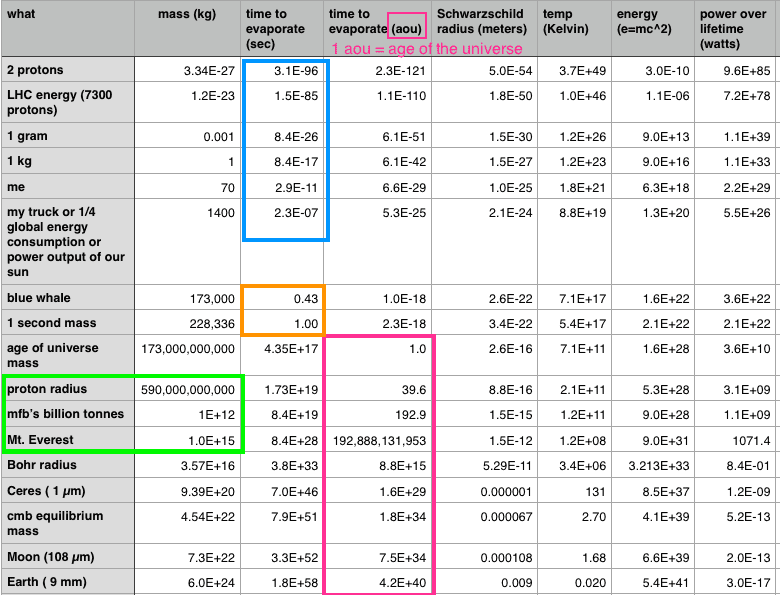This screenshot has width=780, height=595.
Task: Click the 'power over lifetime (watts)' header
Action: pos(735,28)
